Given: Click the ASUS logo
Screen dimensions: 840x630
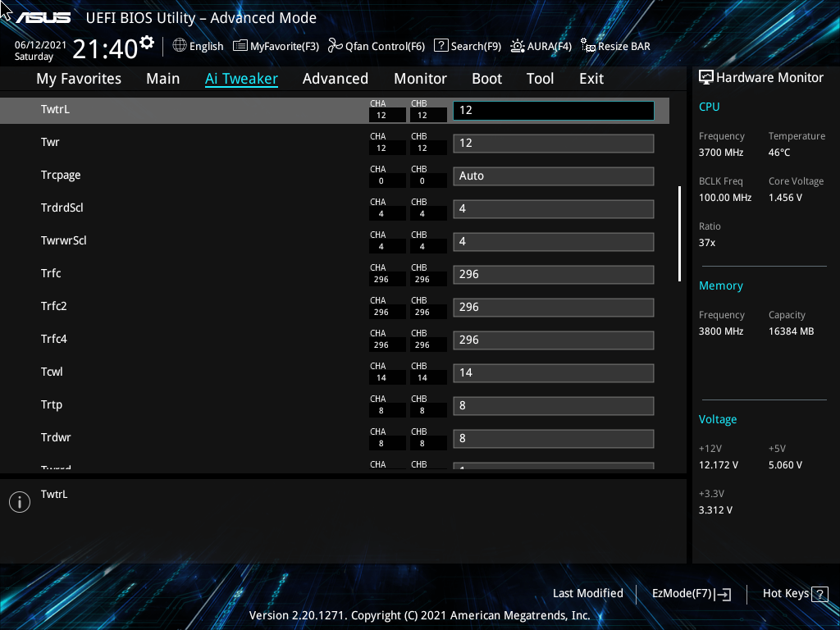Looking at the screenshot, I should tap(43, 18).
